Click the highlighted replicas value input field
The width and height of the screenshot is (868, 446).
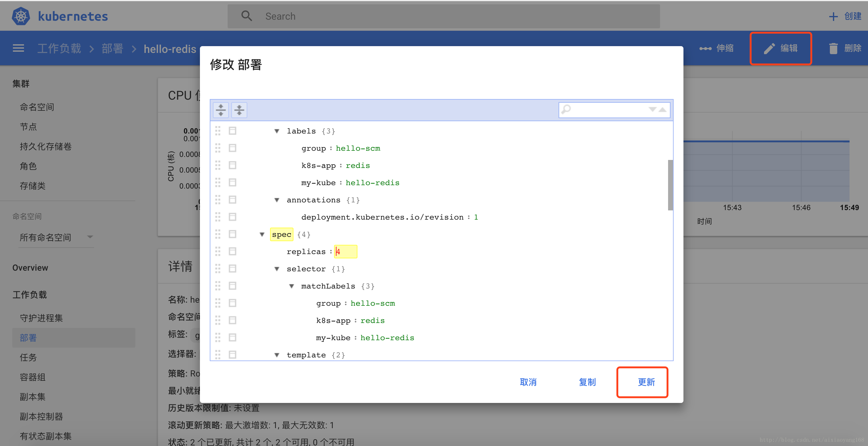(x=345, y=251)
